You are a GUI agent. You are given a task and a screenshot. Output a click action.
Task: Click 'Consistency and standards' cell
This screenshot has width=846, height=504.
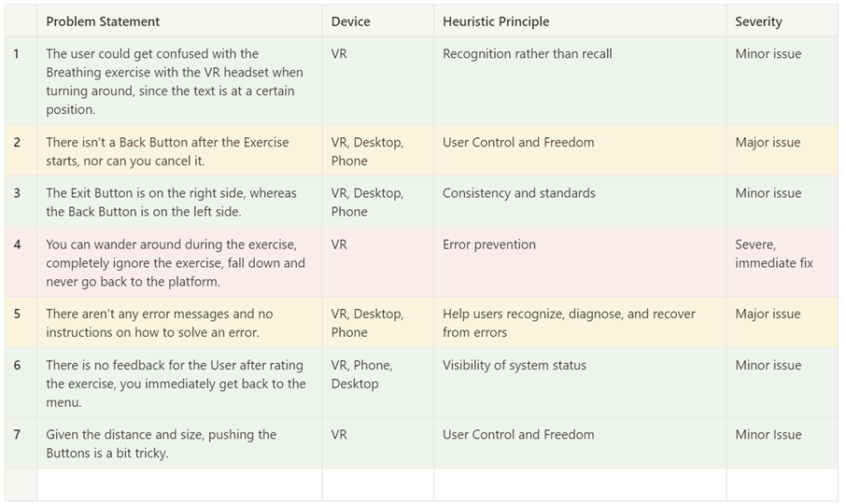(580, 203)
